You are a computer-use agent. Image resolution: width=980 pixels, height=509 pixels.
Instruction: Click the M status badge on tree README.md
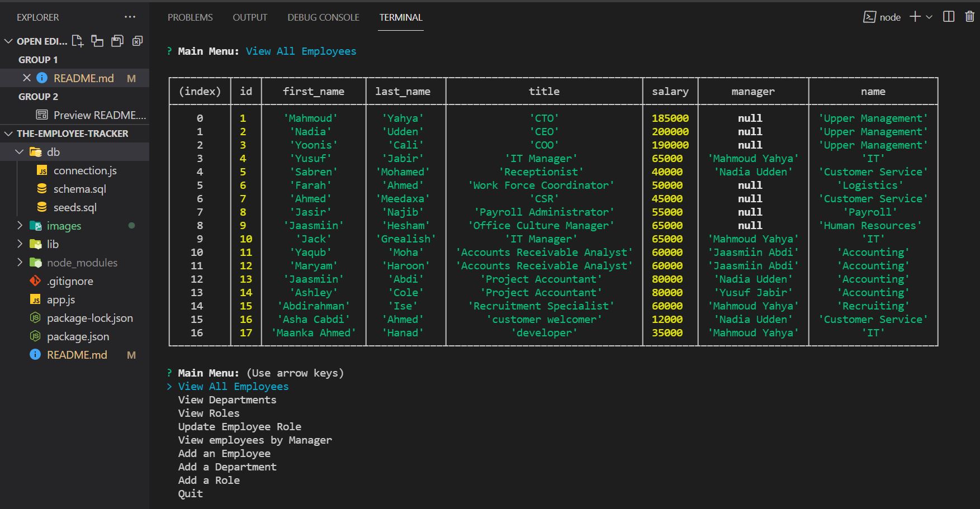click(131, 355)
